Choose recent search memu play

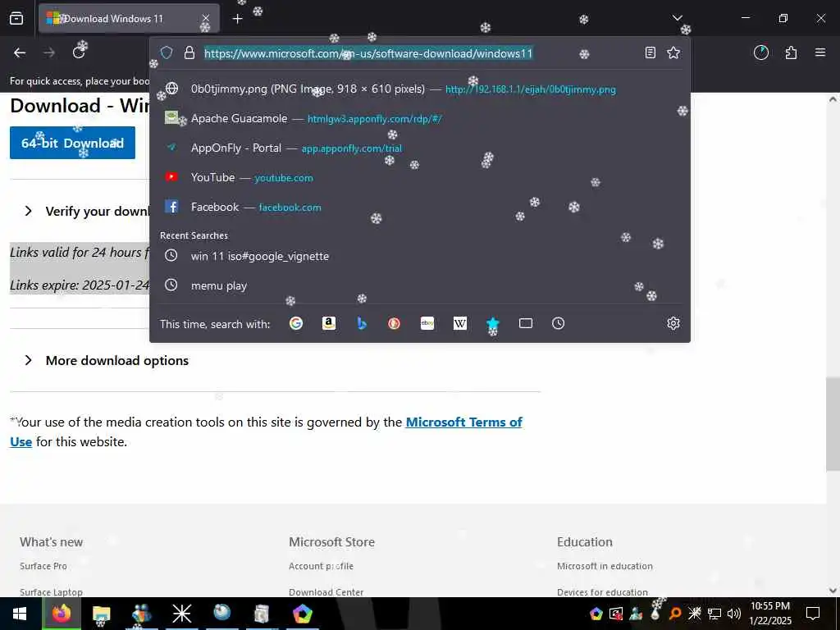pyautogui.click(x=420, y=285)
